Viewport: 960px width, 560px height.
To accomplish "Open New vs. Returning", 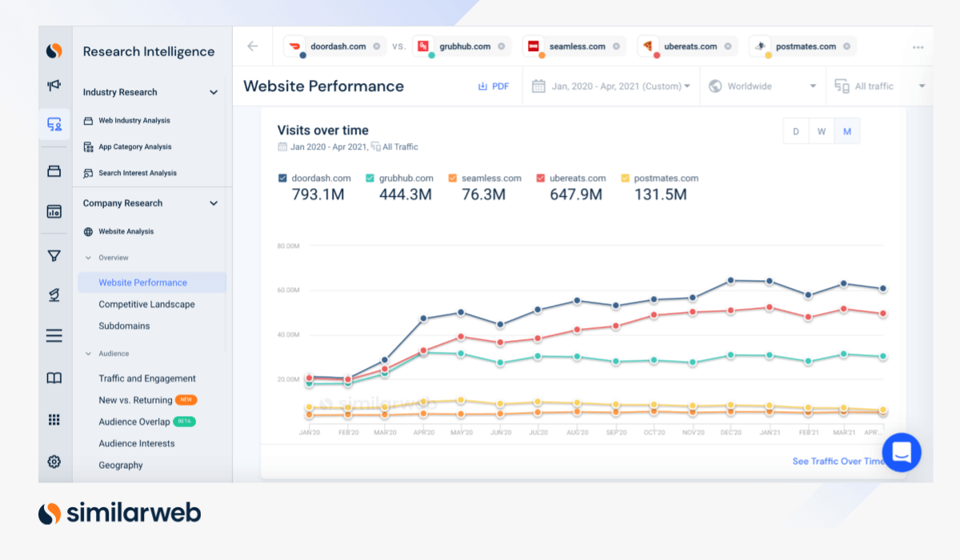I will [x=135, y=400].
